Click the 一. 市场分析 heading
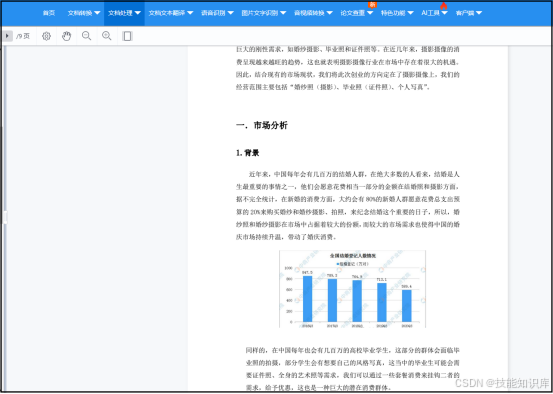 262,125
